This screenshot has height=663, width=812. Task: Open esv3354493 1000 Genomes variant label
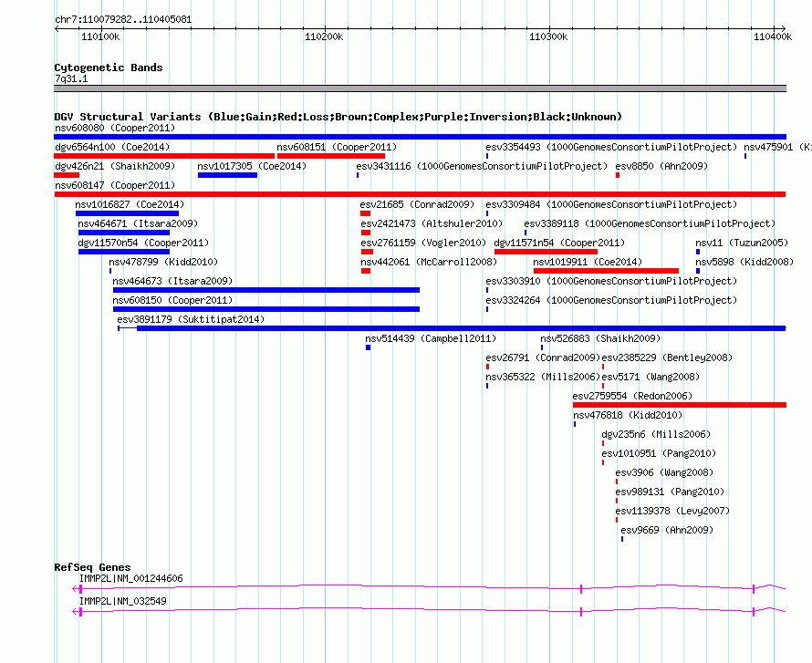coord(611,147)
